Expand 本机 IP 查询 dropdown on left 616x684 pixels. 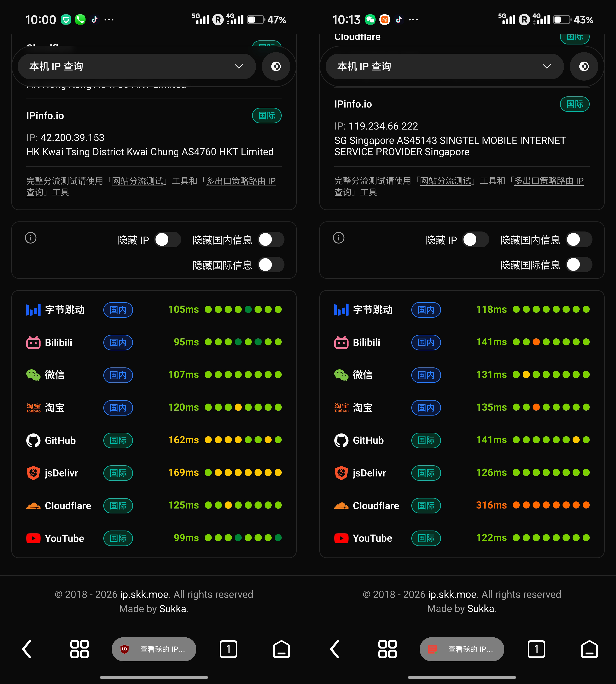(x=137, y=66)
